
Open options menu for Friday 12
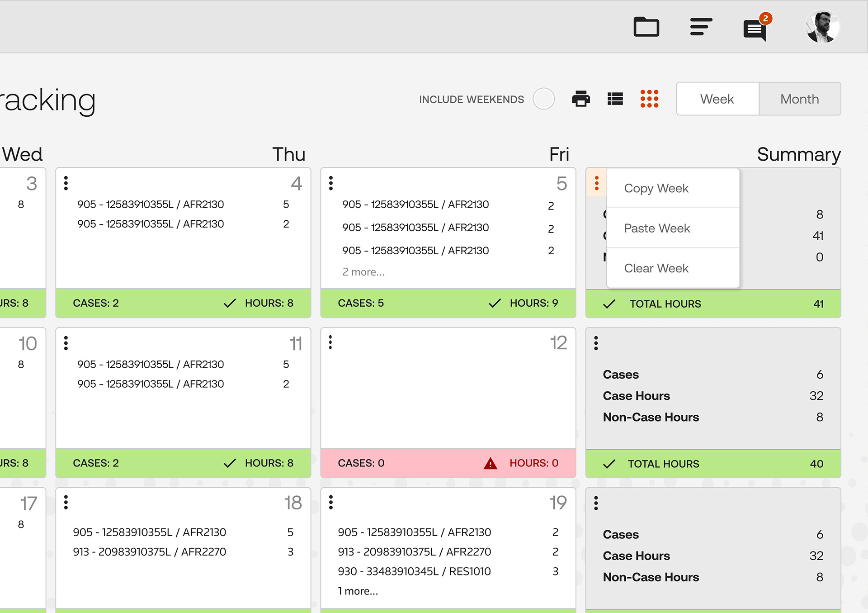(x=331, y=342)
